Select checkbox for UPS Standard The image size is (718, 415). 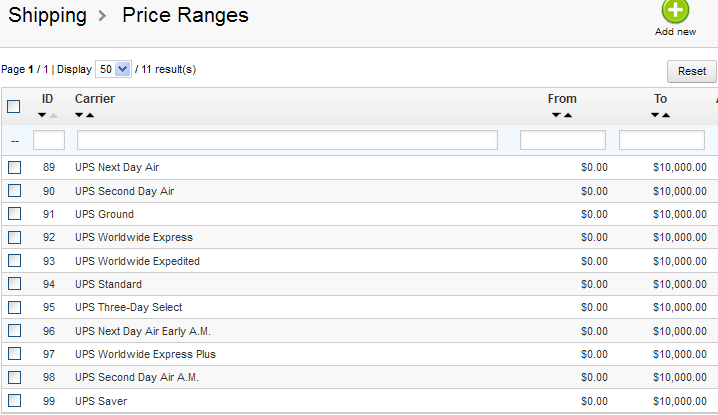[x=15, y=284]
